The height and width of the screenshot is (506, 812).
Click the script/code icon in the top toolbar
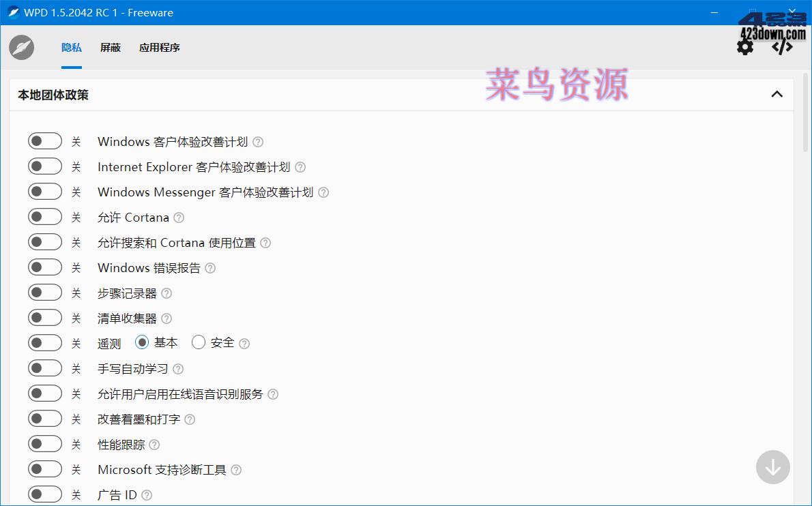(781, 46)
